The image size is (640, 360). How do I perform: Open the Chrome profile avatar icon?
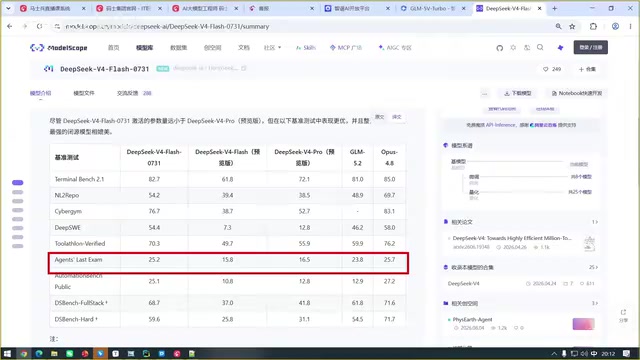[x=615, y=26]
